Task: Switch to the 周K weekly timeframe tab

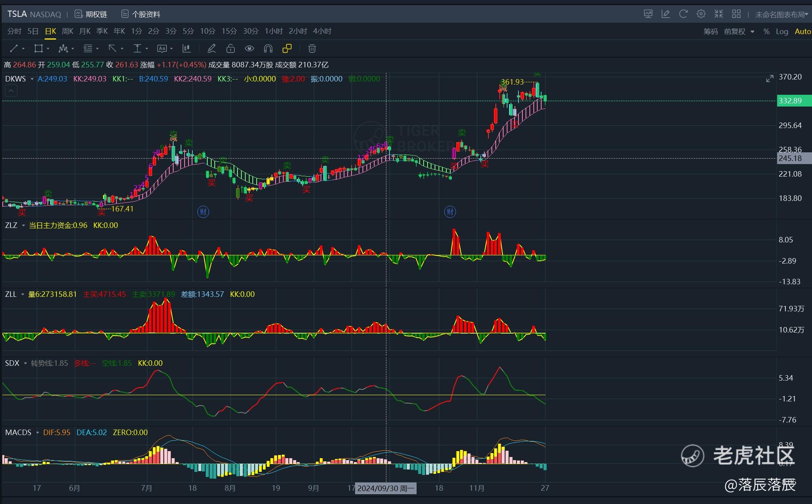Action: pyautogui.click(x=67, y=31)
